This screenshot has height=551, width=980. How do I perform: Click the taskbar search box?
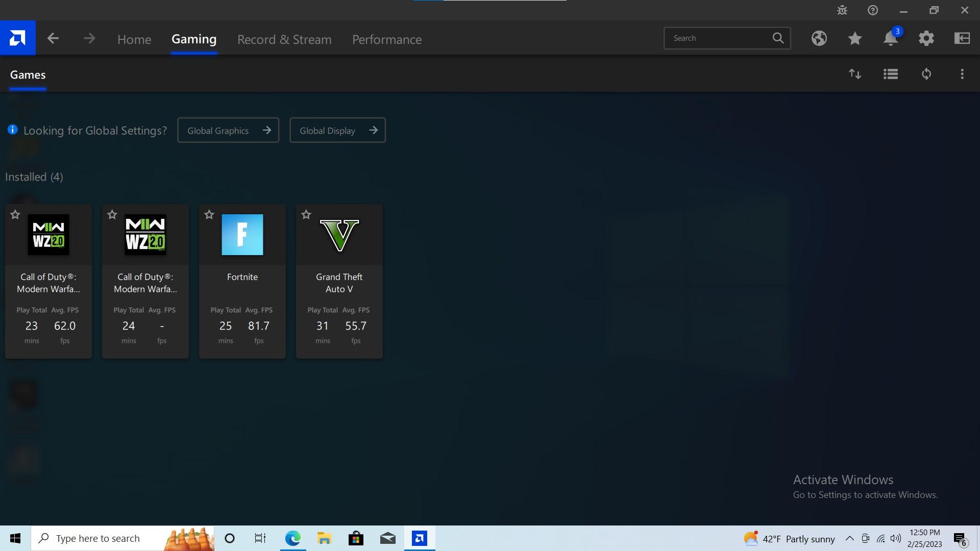point(122,538)
